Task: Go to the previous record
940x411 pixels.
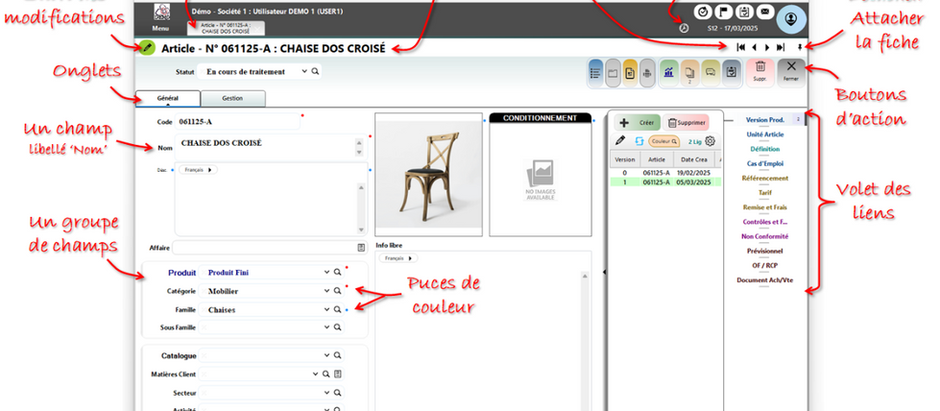Action: (754, 47)
